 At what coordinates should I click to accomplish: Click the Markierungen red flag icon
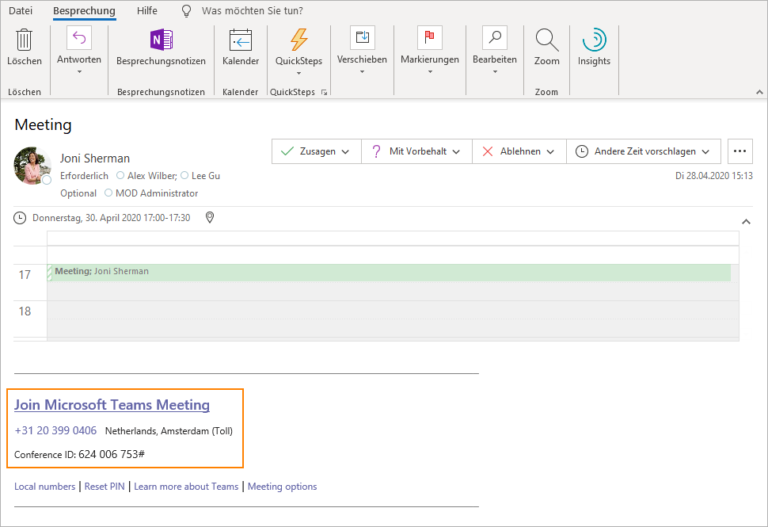tap(430, 38)
